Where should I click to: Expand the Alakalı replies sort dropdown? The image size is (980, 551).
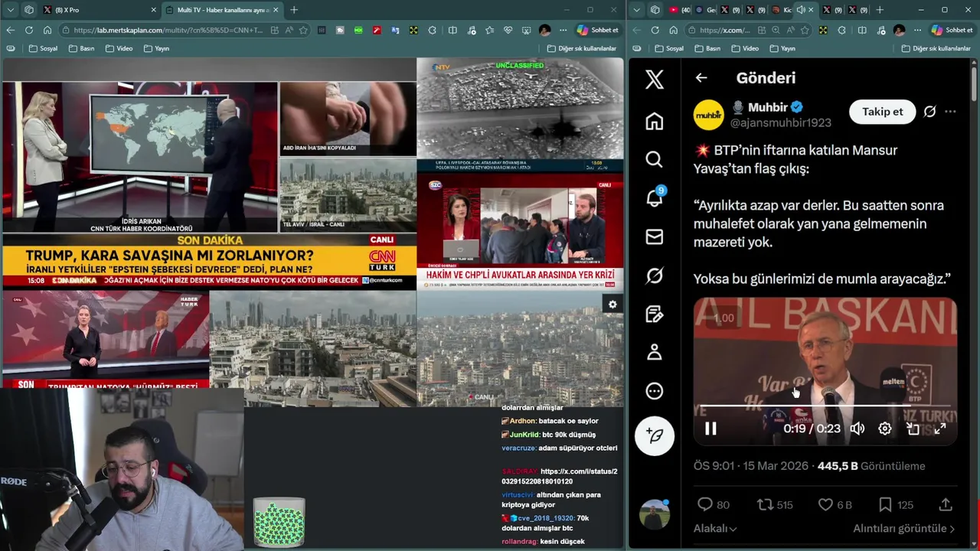715,528
